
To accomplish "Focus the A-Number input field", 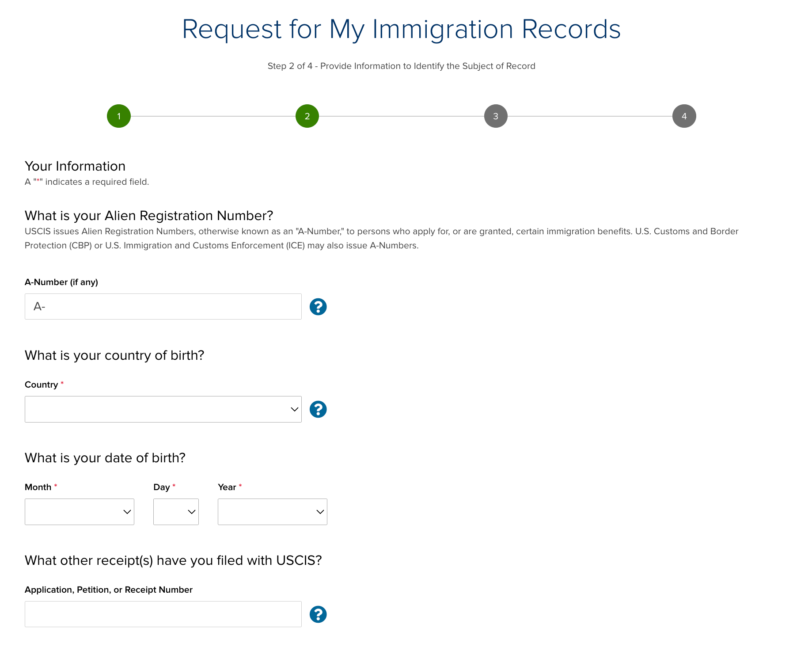I will (x=163, y=307).
